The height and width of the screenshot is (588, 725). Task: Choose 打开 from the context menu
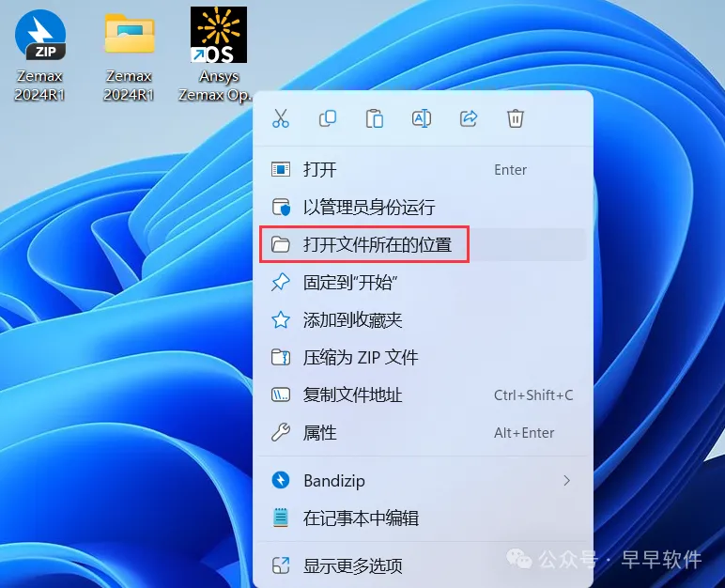pos(423,170)
